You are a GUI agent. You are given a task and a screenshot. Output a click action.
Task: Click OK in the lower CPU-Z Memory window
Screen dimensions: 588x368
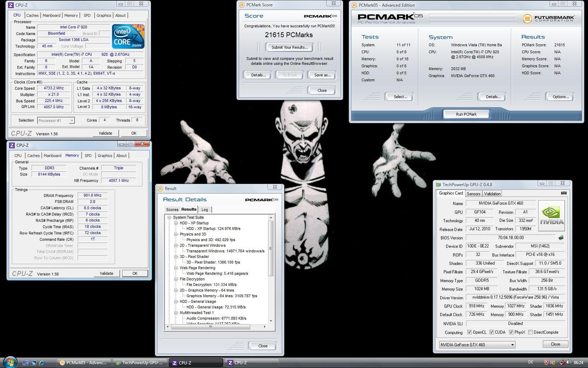pyautogui.click(x=135, y=273)
